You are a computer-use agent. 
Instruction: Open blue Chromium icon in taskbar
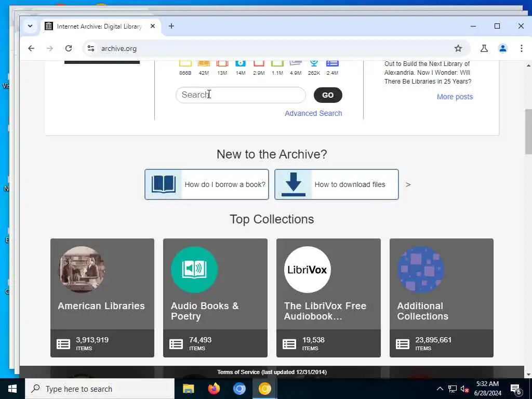click(239, 389)
